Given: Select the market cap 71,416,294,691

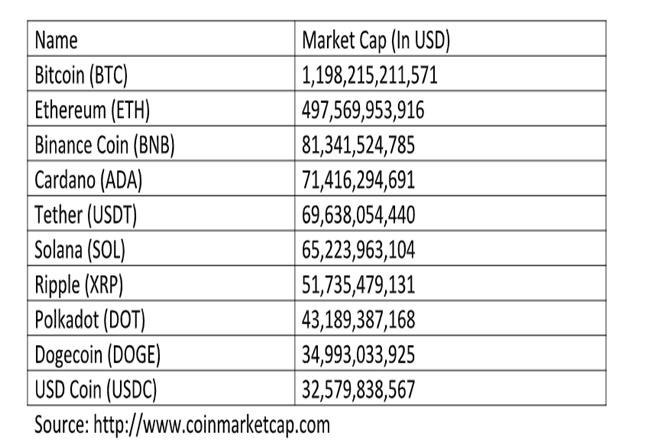Looking at the screenshot, I should coord(358,180).
